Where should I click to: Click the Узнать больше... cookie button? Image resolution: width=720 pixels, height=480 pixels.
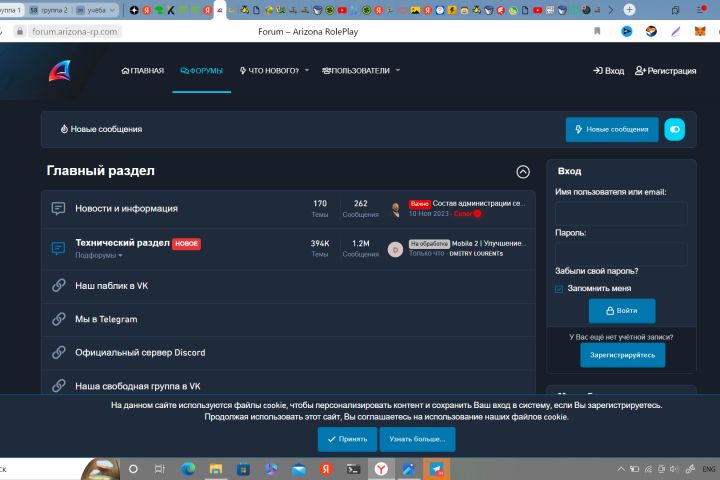pos(417,439)
